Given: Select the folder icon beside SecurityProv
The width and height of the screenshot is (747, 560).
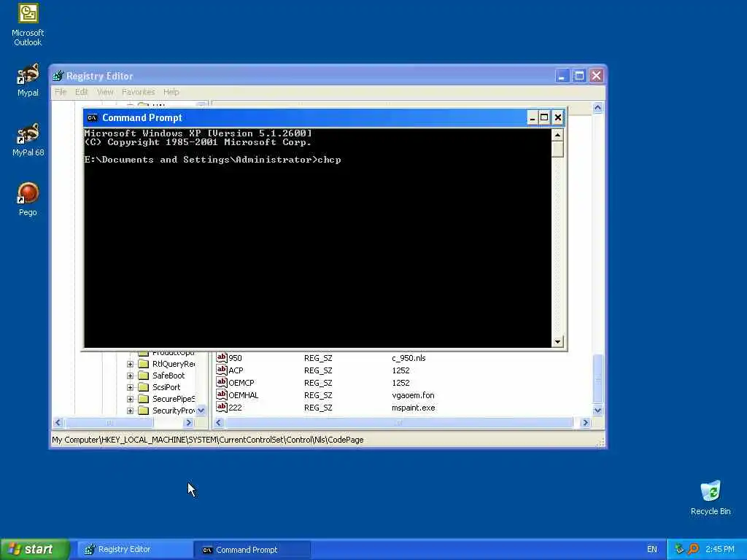Looking at the screenshot, I should (x=144, y=411).
